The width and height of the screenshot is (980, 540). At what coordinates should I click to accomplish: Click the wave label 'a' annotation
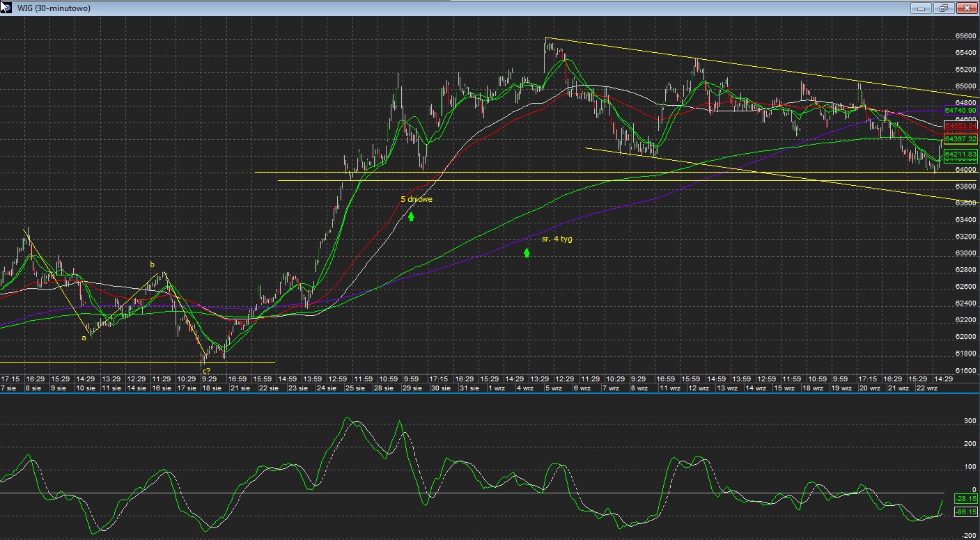click(x=84, y=337)
